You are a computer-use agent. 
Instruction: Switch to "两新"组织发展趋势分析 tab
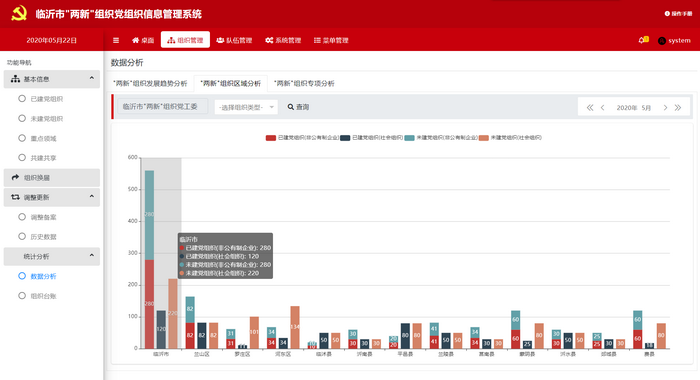coord(150,84)
